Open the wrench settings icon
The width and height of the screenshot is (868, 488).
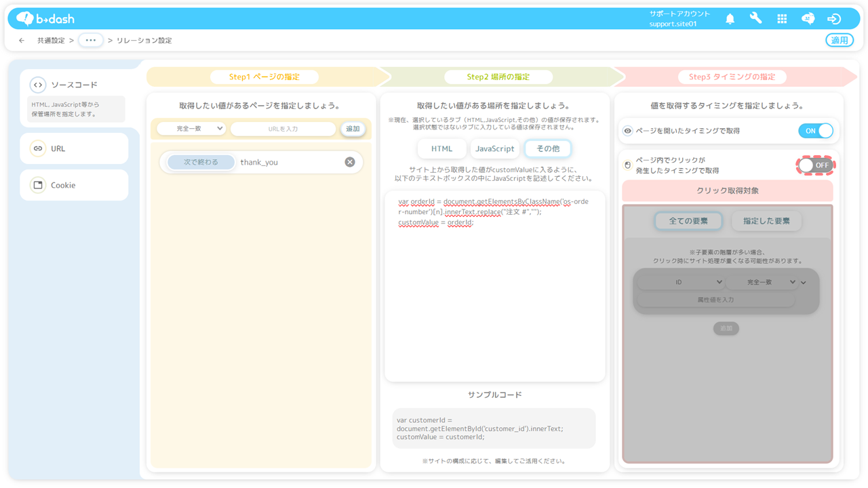coord(755,19)
